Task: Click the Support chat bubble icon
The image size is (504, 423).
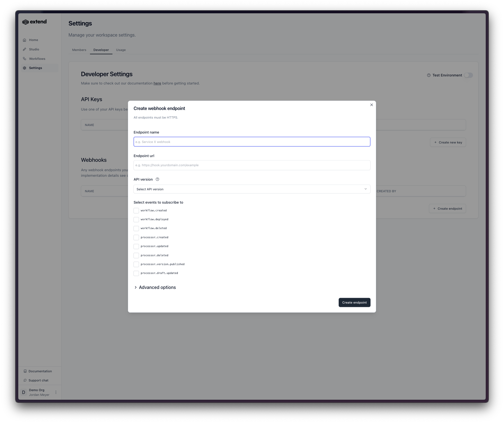Action: [x=25, y=380]
